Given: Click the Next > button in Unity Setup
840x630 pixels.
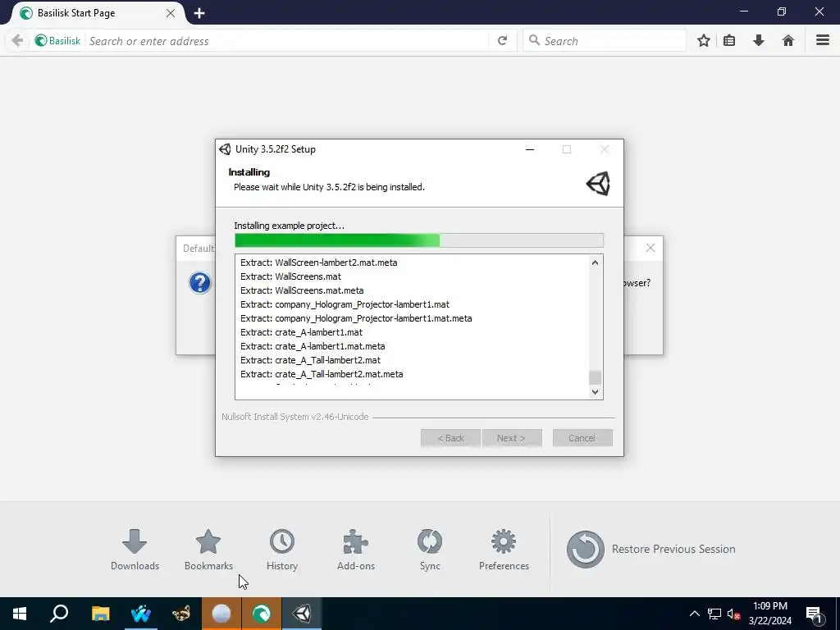Looking at the screenshot, I should (x=512, y=438).
